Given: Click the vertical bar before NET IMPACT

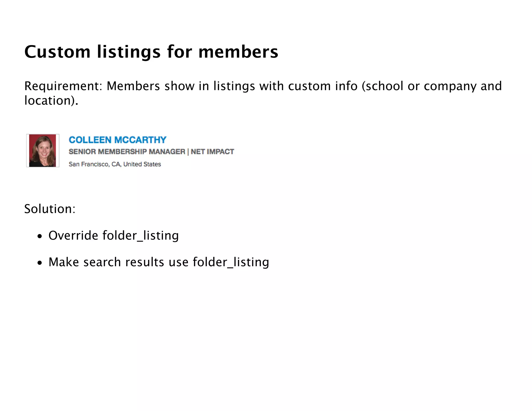Looking at the screenshot, I should (188, 152).
